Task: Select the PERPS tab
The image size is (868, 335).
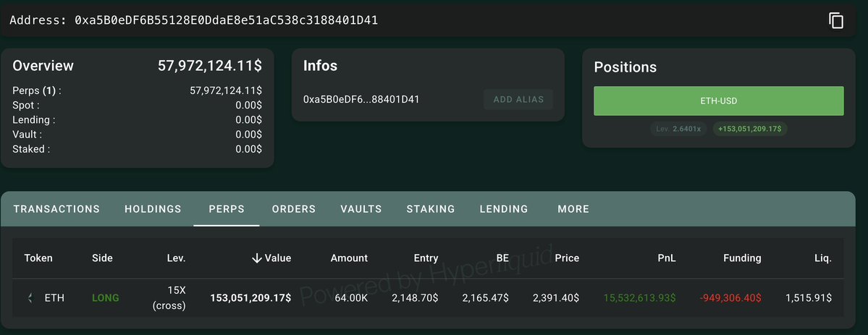Action: (x=227, y=209)
